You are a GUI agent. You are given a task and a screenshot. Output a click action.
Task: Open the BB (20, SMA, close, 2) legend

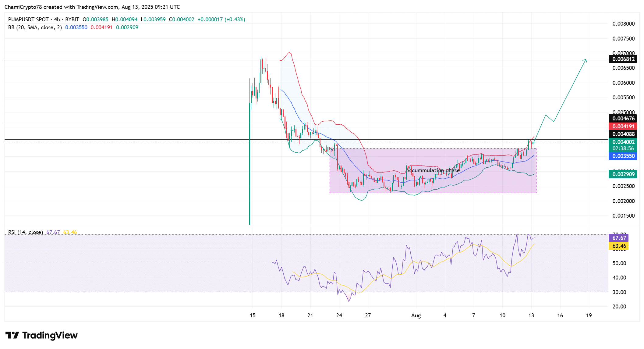point(35,27)
